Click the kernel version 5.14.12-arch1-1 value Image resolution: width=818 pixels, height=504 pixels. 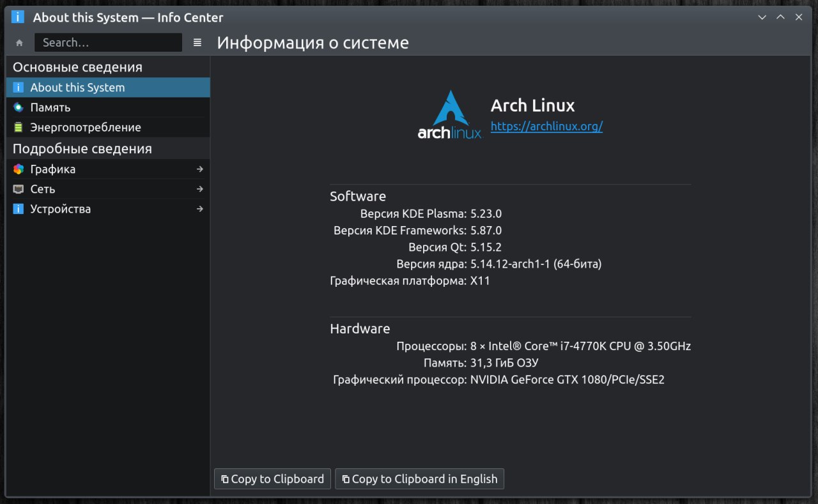coord(536,264)
